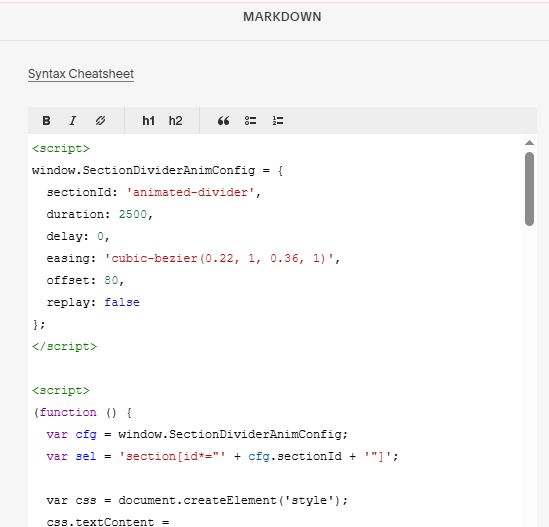The height and width of the screenshot is (527, 549).
Task: Place cursor in the 'animated-divider' string
Action: (x=190, y=192)
